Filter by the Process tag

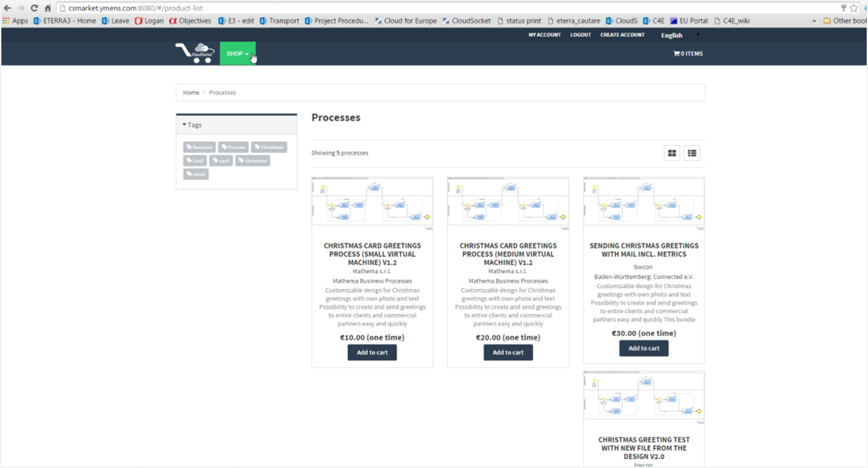coord(234,147)
